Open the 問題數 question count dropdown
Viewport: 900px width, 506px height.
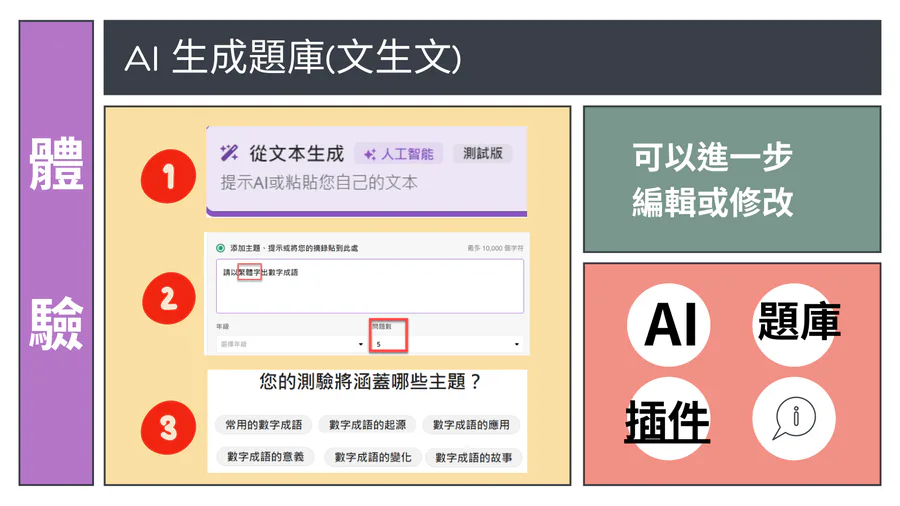click(x=446, y=344)
